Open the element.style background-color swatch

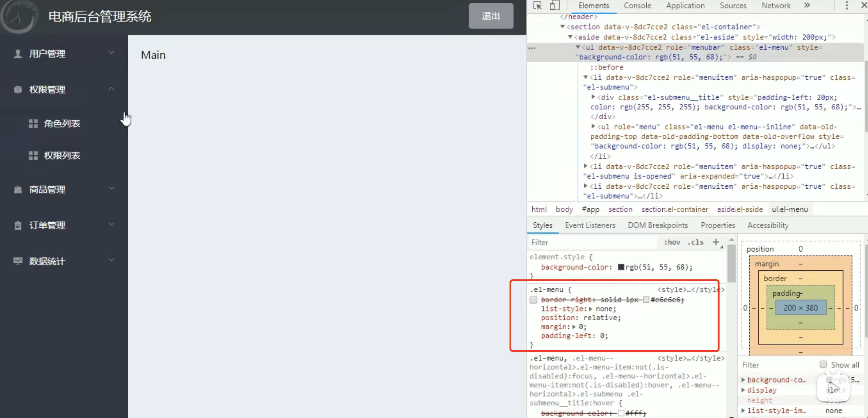621,267
